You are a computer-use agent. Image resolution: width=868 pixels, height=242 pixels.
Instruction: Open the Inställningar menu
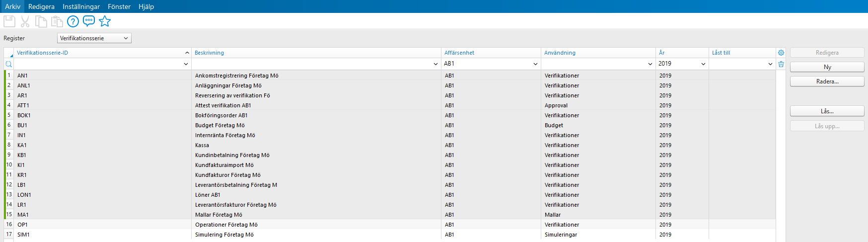click(x=81, y=6)
